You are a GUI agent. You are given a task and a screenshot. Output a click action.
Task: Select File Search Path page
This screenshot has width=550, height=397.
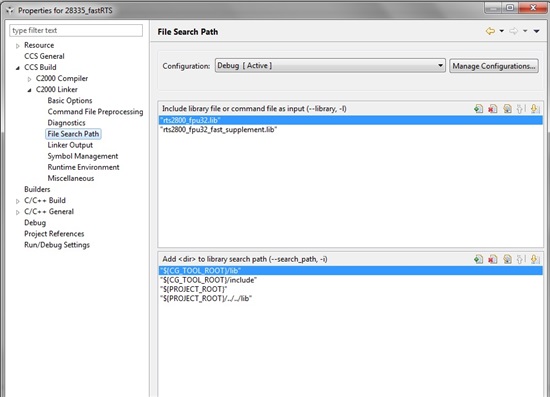pyautogui.click(x=73, y=134)
